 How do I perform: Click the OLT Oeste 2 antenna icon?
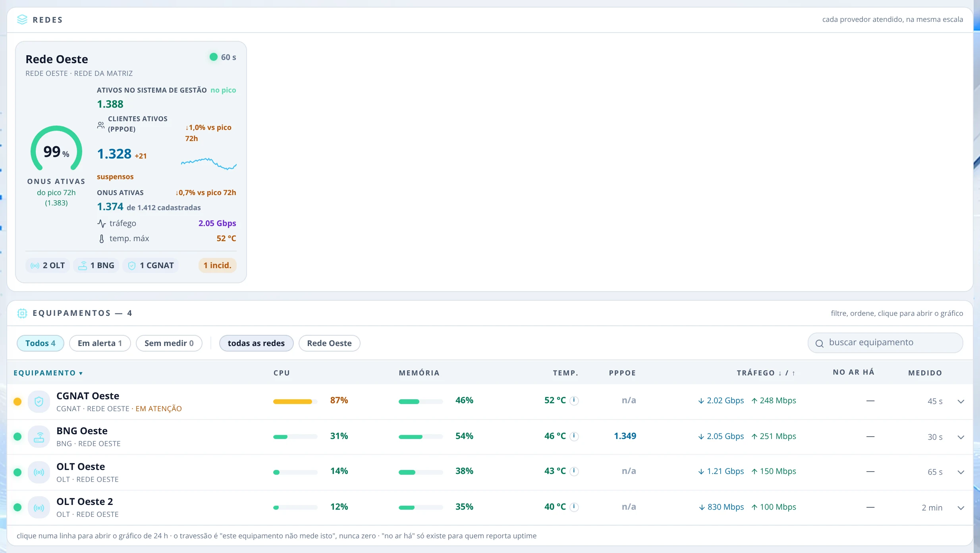tap(39, 507)
